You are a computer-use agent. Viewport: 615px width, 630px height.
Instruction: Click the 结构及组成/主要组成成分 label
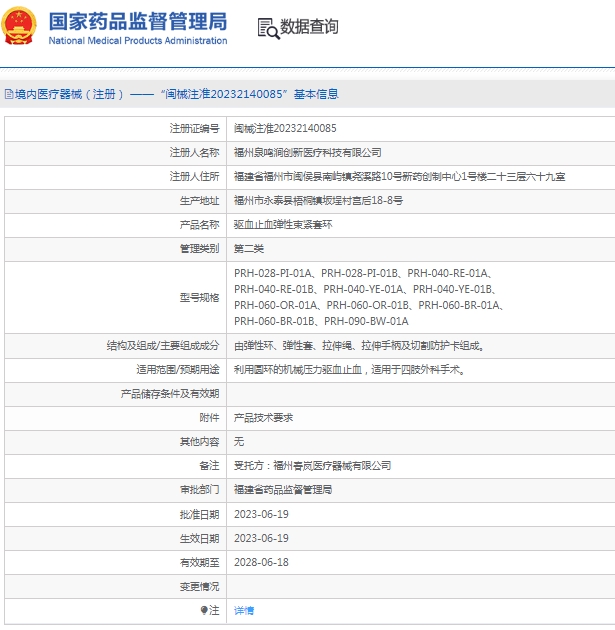(x=163, y=346)
